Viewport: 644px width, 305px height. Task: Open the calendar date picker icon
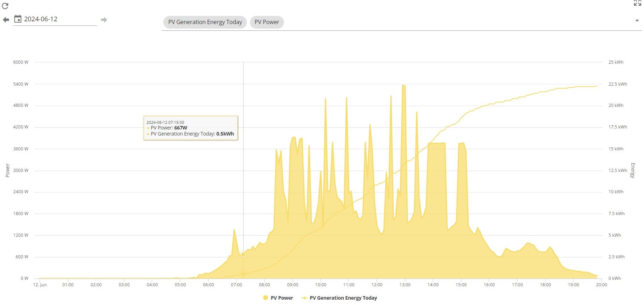point(18,19)
